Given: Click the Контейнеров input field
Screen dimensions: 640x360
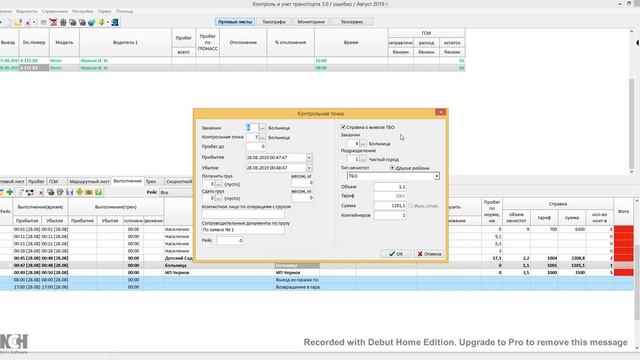Looking at the screenshot, I should point(390,215).
